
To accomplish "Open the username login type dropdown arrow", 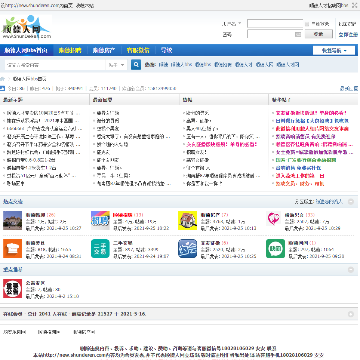I will (x=239, y=24).
